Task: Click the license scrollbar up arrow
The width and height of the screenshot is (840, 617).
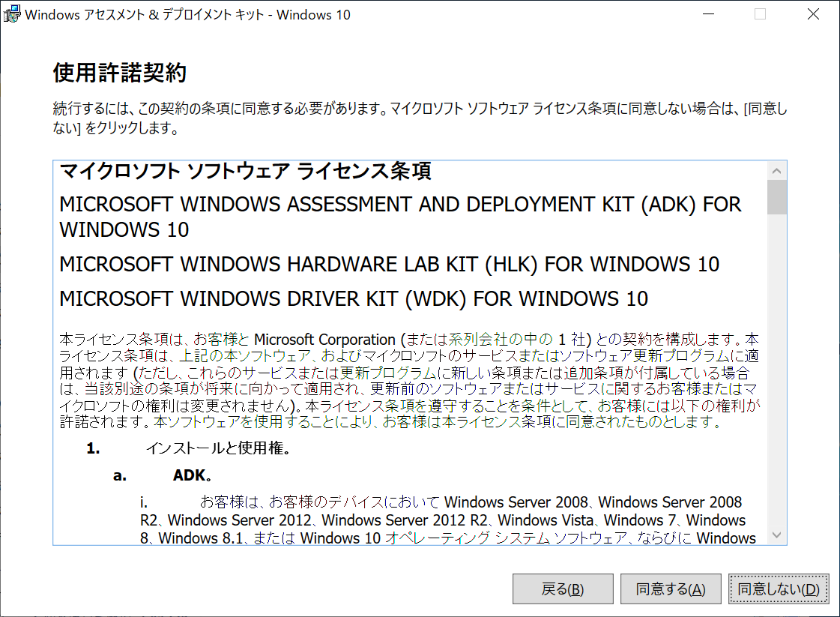Action: tap(777, 171)
